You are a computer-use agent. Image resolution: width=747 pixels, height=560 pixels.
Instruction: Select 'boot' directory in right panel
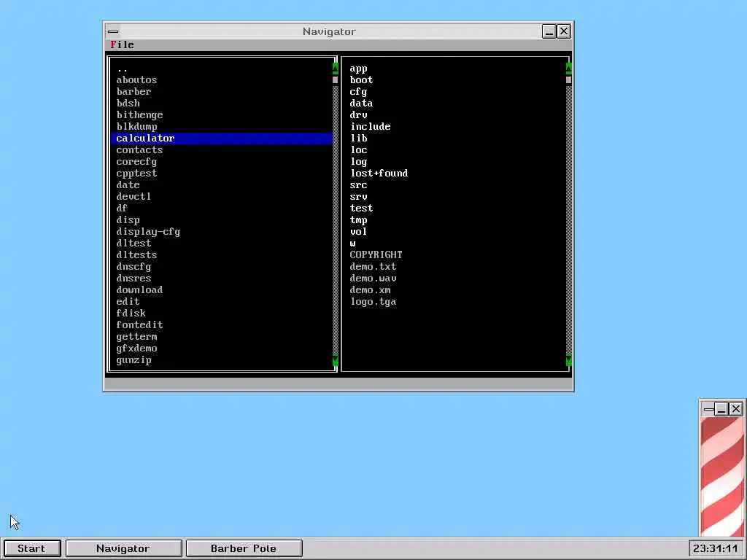(x=455, y=80)
